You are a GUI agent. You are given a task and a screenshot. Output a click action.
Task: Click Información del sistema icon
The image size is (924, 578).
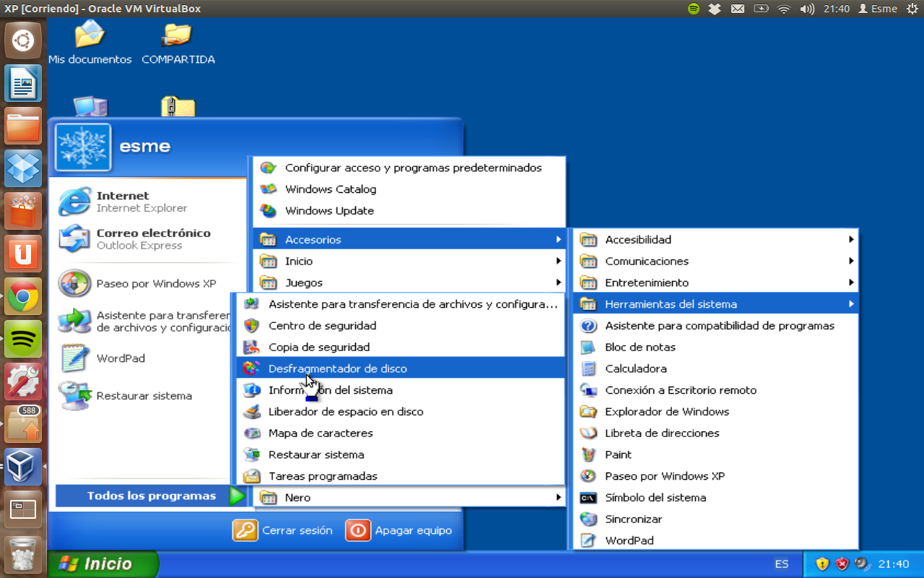(251, 390)
